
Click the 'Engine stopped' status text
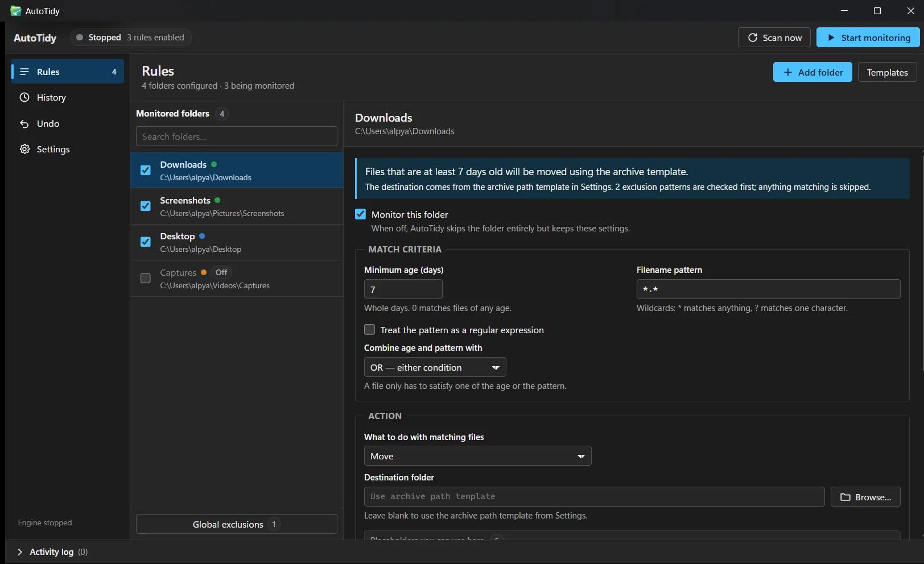click(x=45, y=522)
